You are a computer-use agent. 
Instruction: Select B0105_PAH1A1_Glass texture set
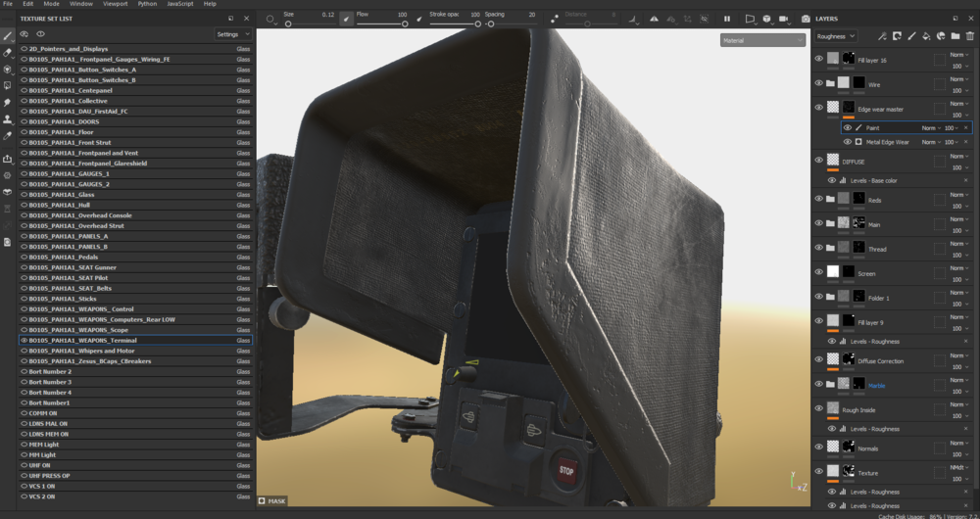135,194
